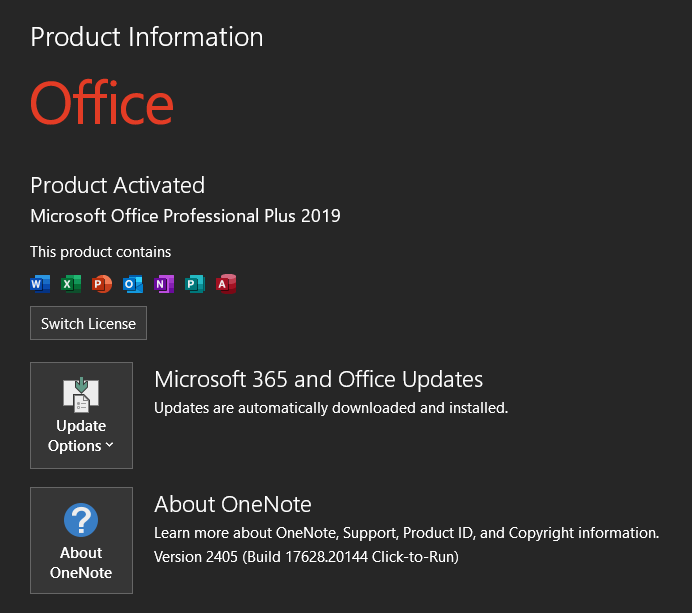Image resolution: width=692 pixels, height=613 pixels.
Task: Click Version 2405 build number text
Action: (306, 557)
